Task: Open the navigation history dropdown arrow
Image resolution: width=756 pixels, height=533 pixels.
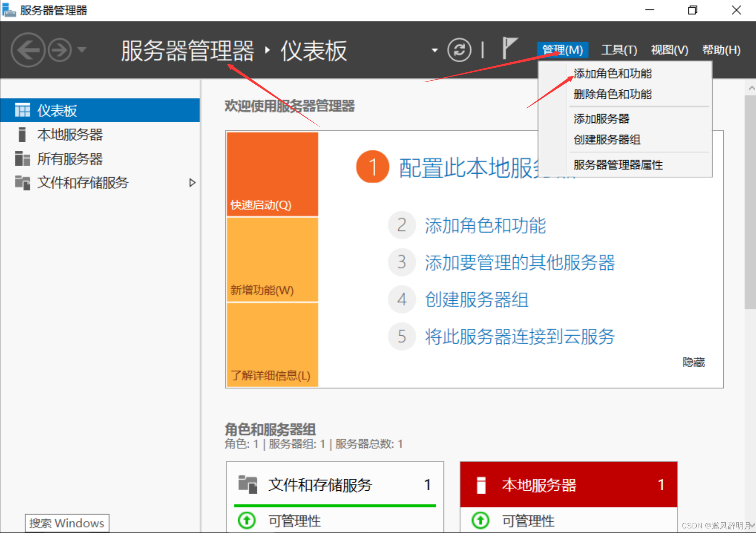Action: [x=82, y=50]
